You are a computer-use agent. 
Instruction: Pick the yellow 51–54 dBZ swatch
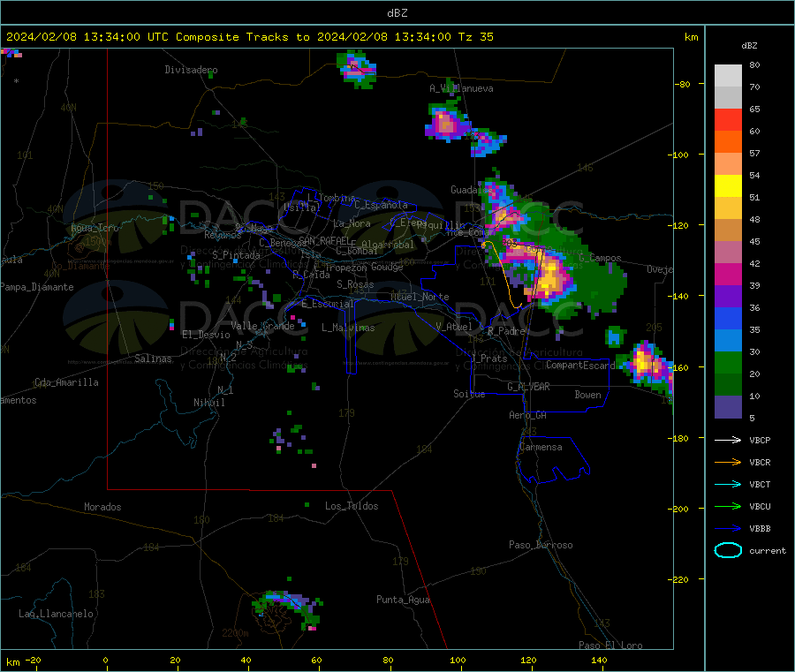[728, 186]
